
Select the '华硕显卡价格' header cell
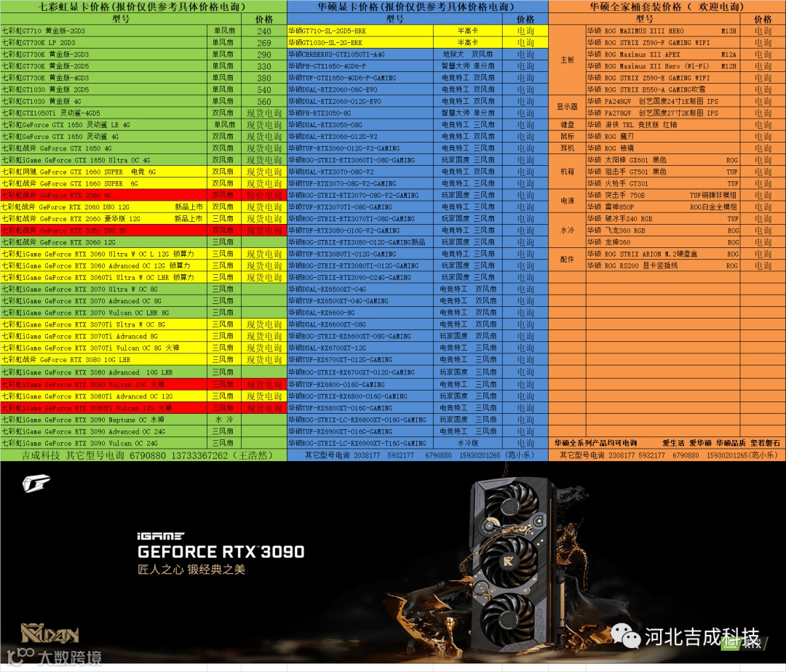pos(418,7)
